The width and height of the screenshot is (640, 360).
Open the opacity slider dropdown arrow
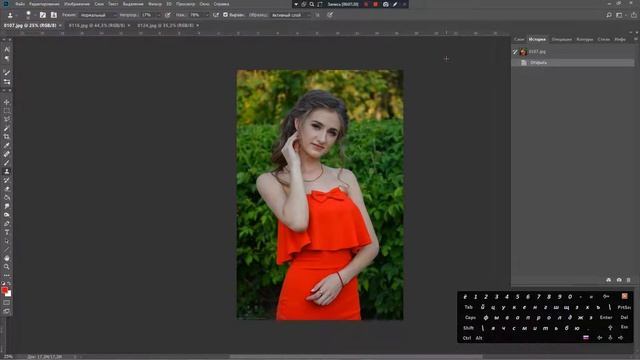(159, 15)
